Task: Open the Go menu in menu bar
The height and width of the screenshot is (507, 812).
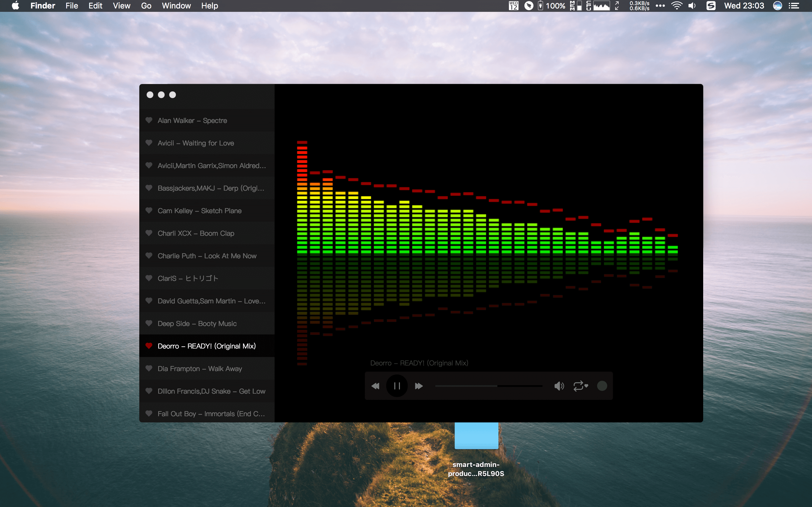Action: click(x=146, y=6)
